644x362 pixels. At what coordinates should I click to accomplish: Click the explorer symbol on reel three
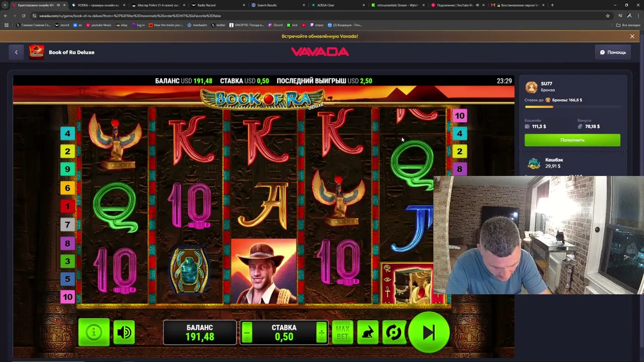coord(264,271)
